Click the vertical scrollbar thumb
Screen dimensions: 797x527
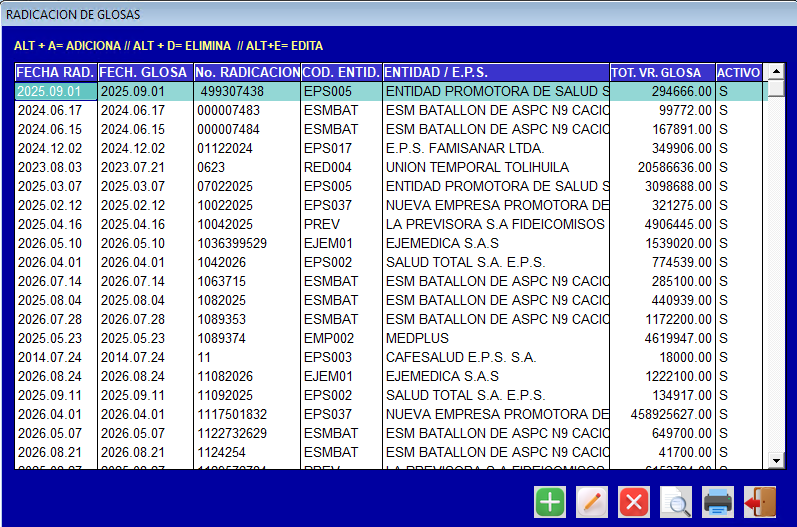tap(776, 88)
